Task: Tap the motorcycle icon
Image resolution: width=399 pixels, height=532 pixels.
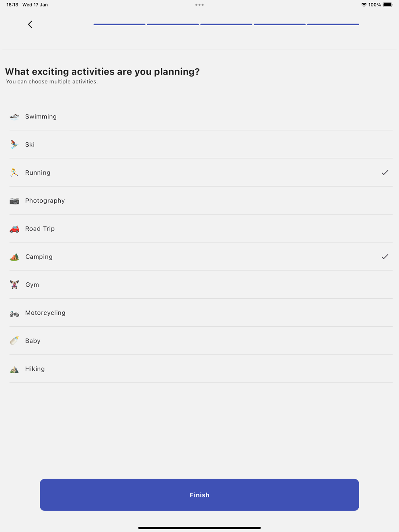Action: 14,313
